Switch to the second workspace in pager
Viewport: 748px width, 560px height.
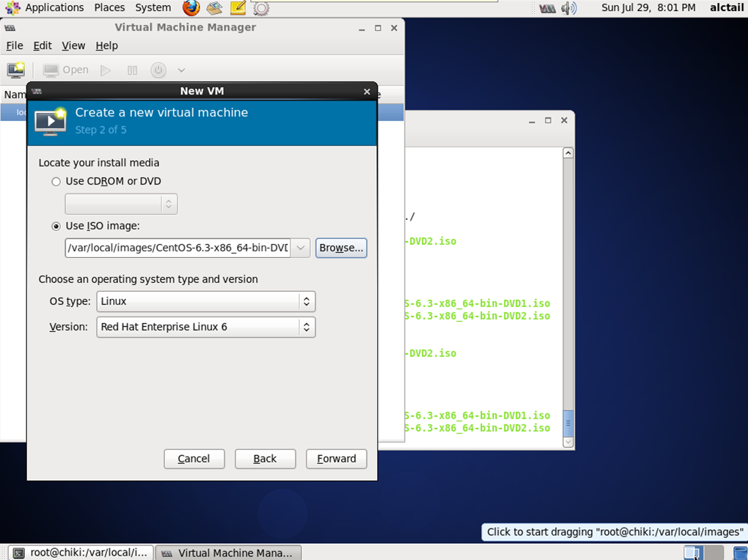714,553
